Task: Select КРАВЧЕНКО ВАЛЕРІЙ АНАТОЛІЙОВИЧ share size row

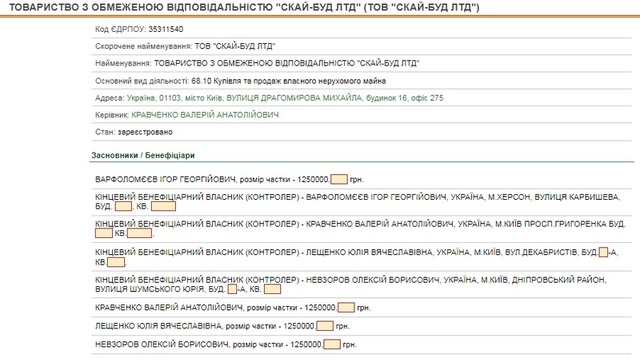Action: point(361,307)
